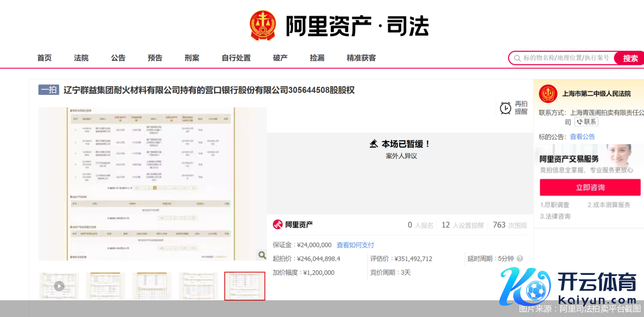644x317 pixels.
Task: Click the 搜索 search button
Action: coord(629,58)
